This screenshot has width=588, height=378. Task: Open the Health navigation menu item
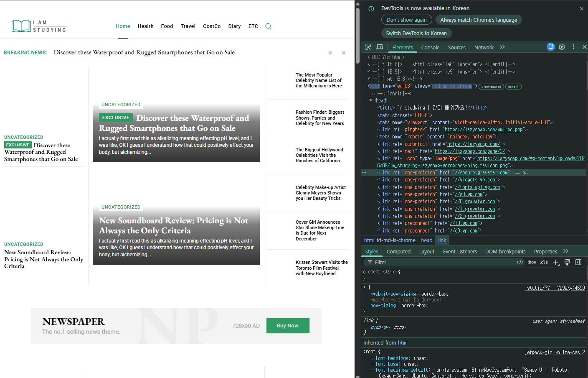point(146,26)
